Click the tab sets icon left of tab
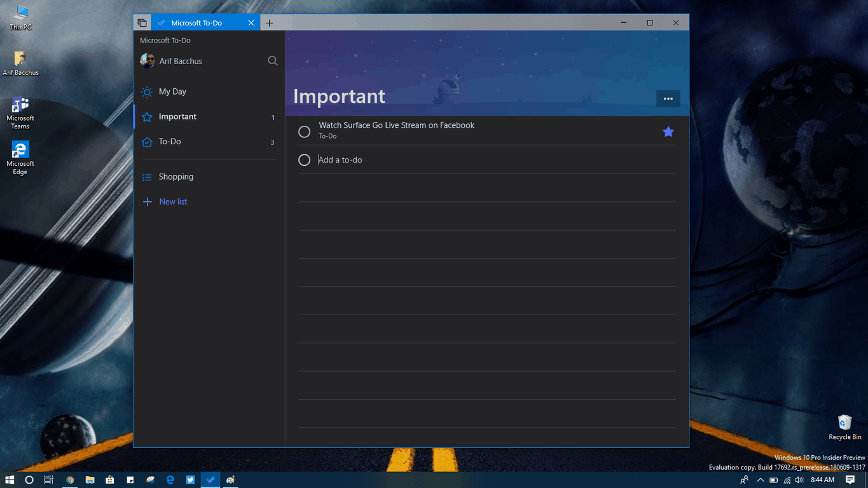 point(142,23)
